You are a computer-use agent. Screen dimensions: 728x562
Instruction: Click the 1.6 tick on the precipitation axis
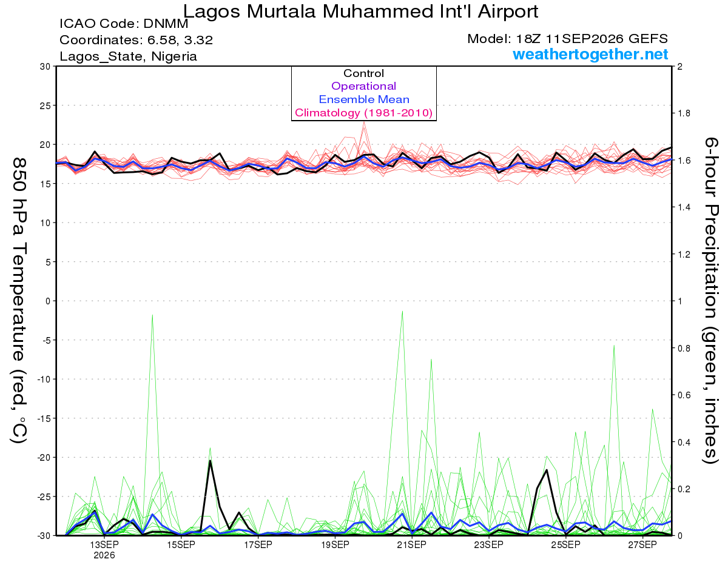click(x=684, y=161)
